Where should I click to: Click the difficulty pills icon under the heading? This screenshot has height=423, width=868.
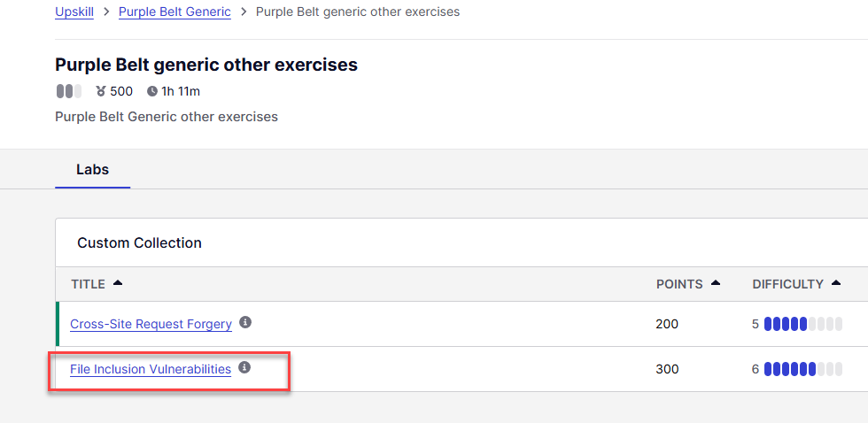point(68,91)
